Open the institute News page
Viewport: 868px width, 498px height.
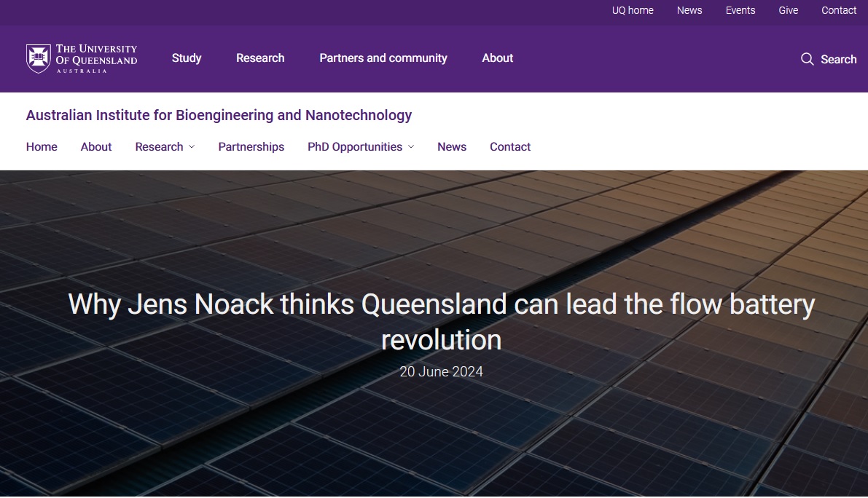(452, 147)
